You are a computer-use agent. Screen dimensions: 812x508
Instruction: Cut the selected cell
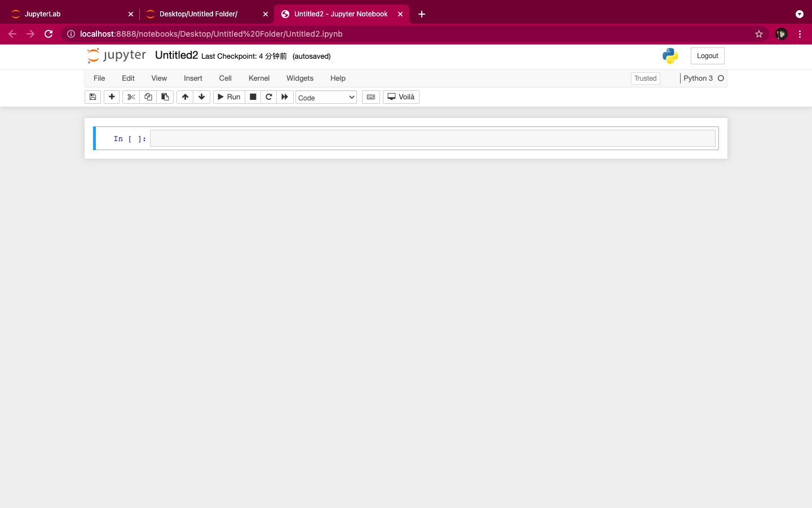coord(130,97)
